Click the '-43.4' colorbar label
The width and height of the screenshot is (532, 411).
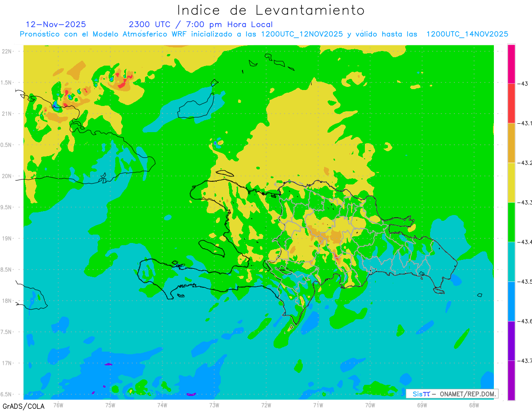pos(524,242)
